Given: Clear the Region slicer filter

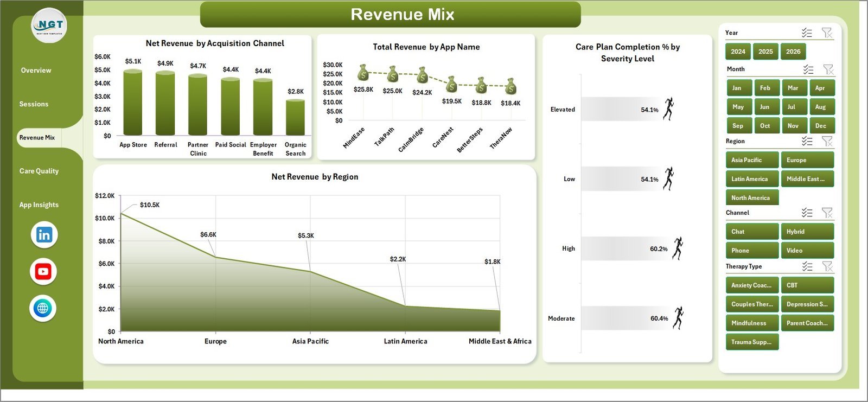Looking at the screenshot, I should (827, 141).
